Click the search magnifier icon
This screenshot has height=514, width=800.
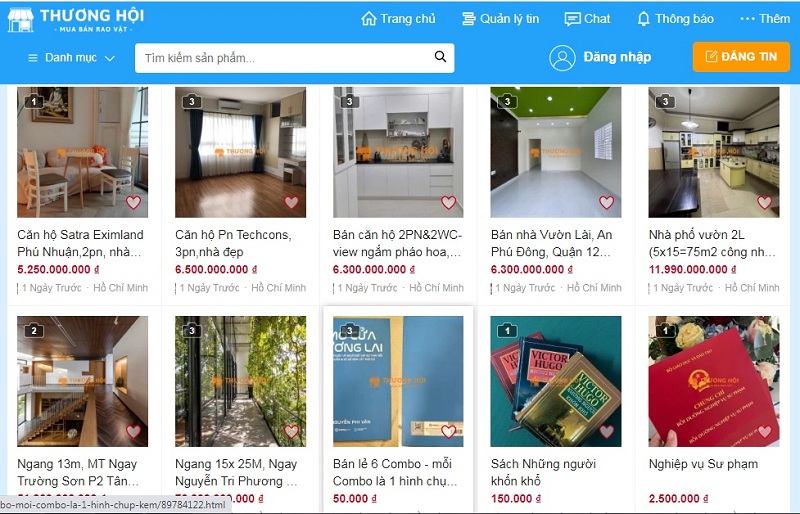pos(440,57)
